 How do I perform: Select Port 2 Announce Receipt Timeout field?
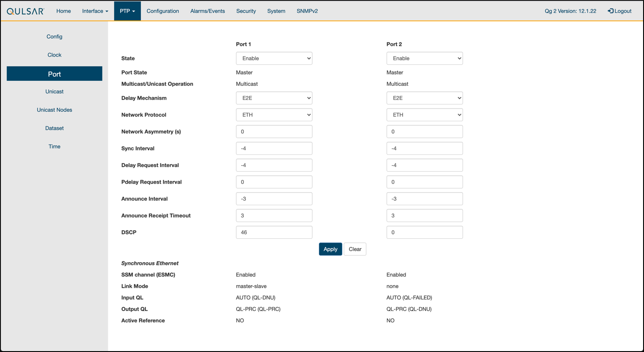click(424, 216)
